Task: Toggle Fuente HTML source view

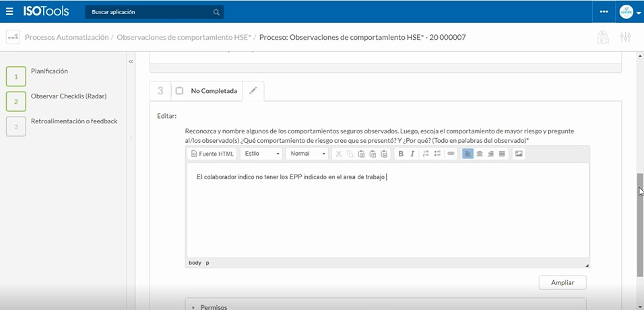Action: [x=212, y=154]
